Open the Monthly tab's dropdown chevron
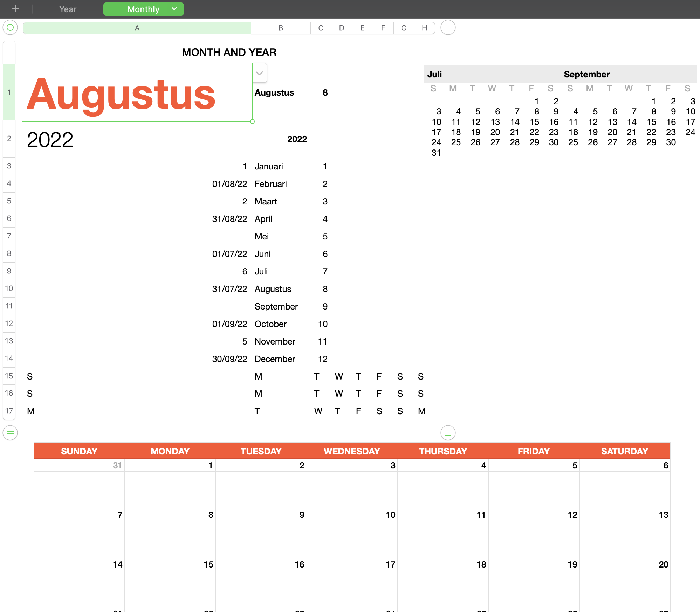The image size is (700, 612). coord(173,9)
